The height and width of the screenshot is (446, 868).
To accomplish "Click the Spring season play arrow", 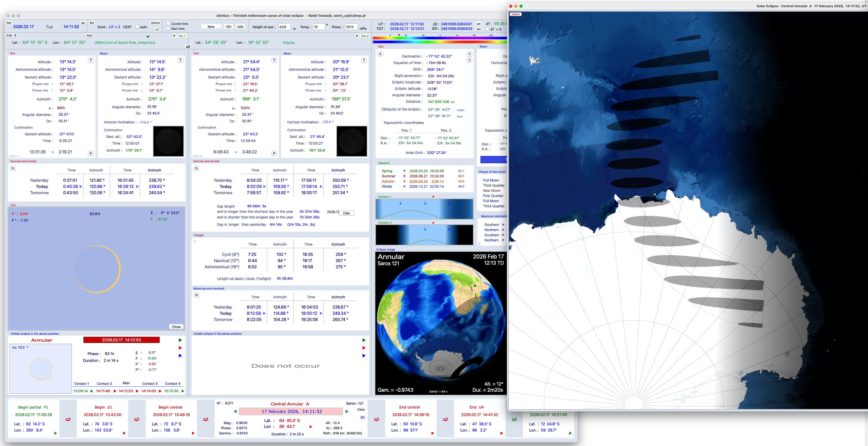I will click(405, 171).
